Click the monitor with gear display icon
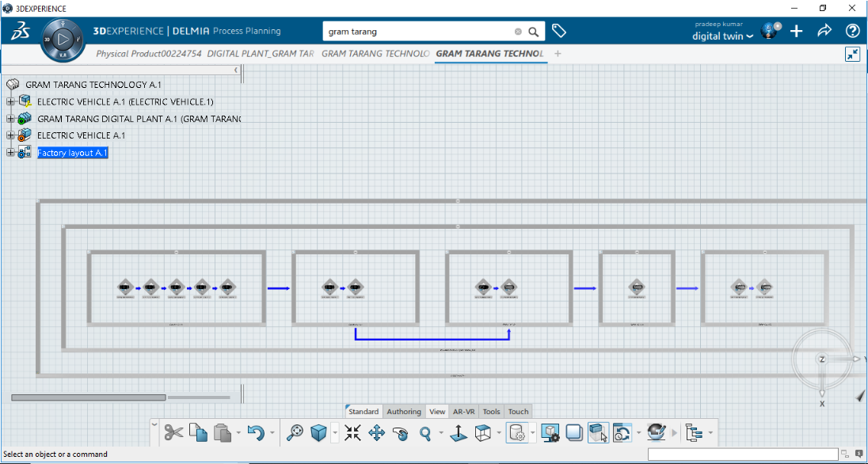The width and height of the screenshot is (868, 464). coord(550,432)
